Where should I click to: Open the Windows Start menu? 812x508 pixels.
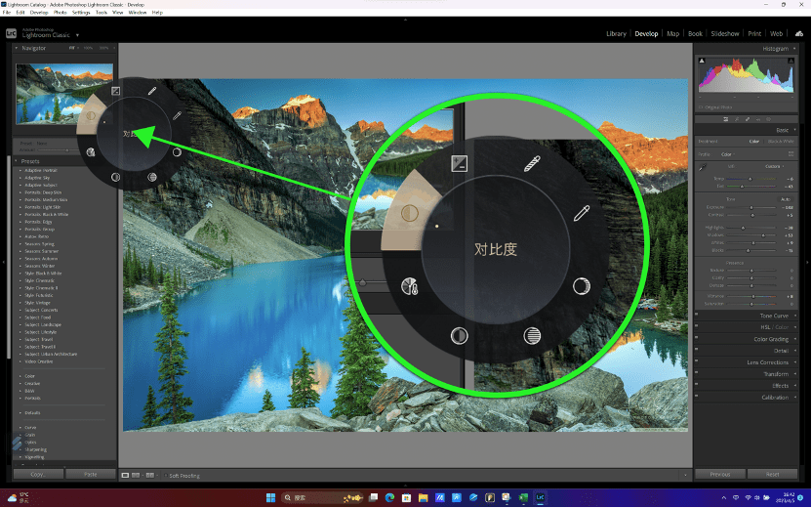(270, 497)
